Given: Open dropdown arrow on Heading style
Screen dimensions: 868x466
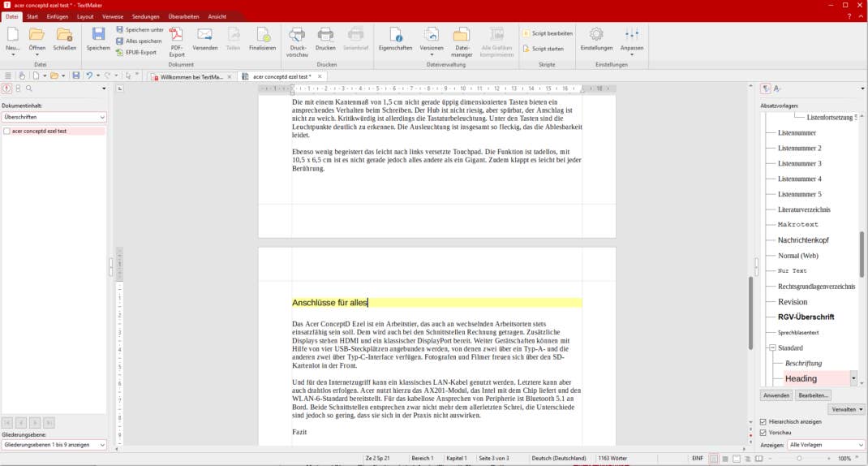Looking at the screenshot, I should pyautogui.click(x=853, y=379).
